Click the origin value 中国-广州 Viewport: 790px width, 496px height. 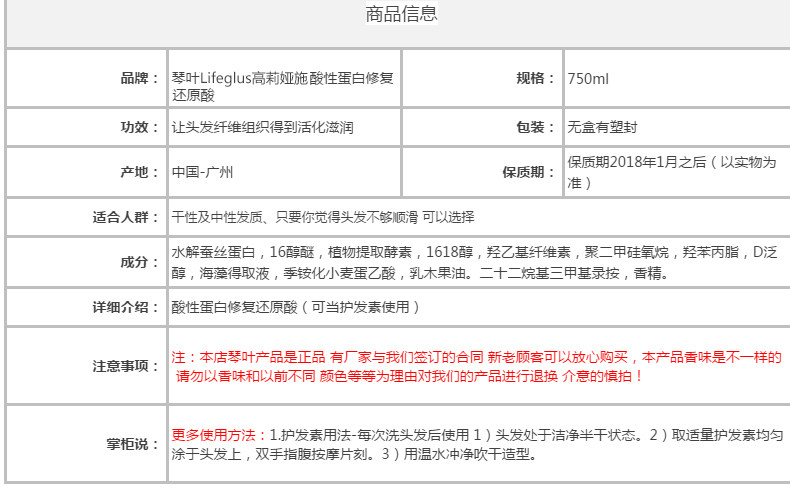pyautogui.click(x=202, y=172)
